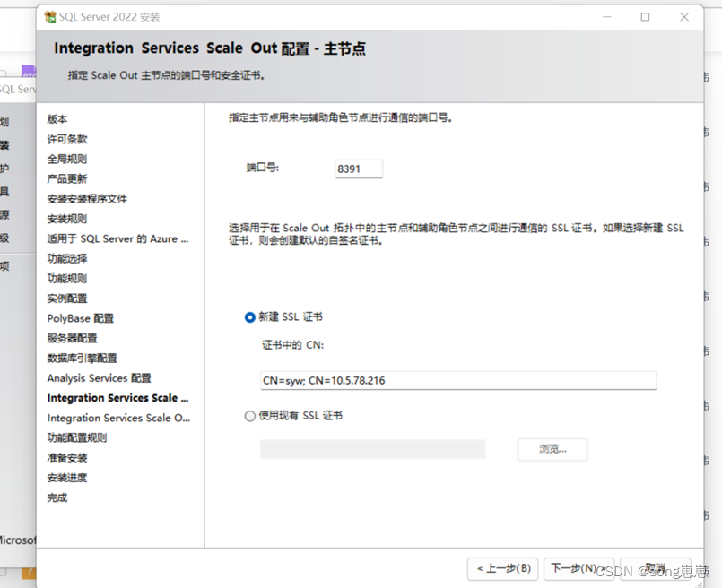
Task: Click the SSL certificate explanation paragraph
Action: click(x=457, y=234)
